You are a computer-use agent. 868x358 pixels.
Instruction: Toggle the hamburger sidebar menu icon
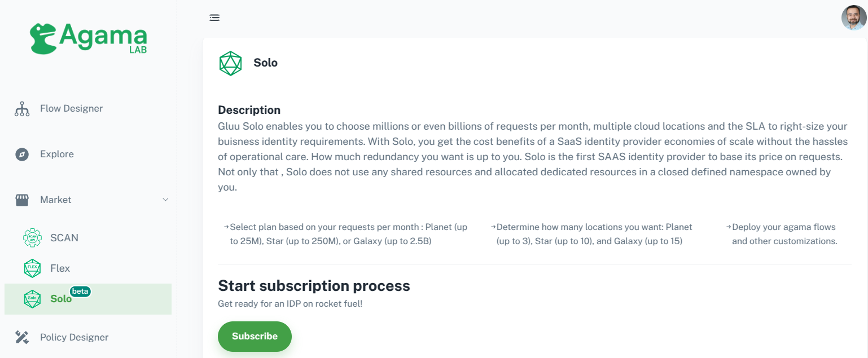pos(214,17)
